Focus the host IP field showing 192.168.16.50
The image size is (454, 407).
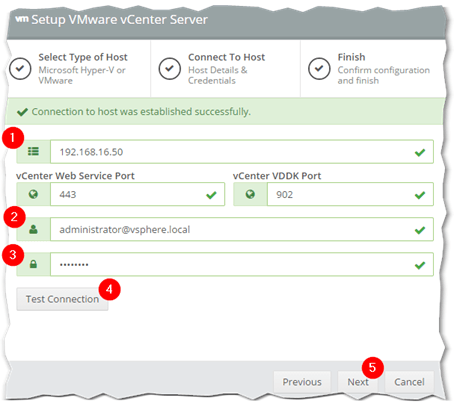tap(242, 152)
